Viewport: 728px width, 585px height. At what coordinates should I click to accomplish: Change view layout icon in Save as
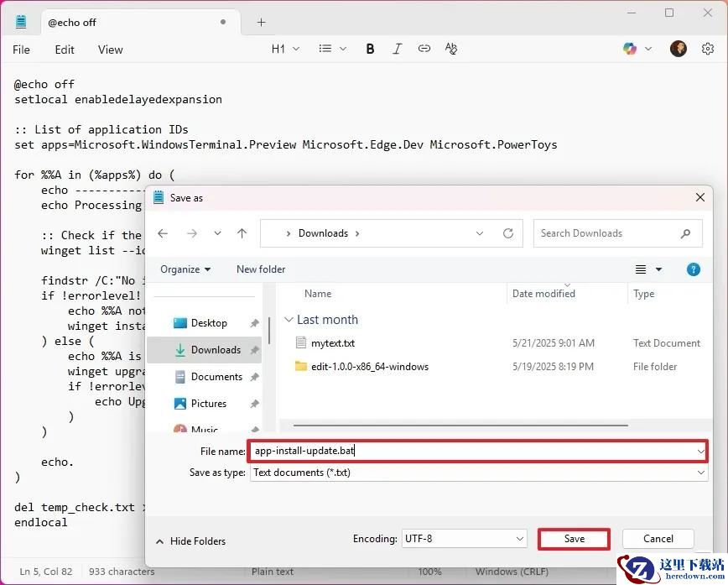pos(641,269)
